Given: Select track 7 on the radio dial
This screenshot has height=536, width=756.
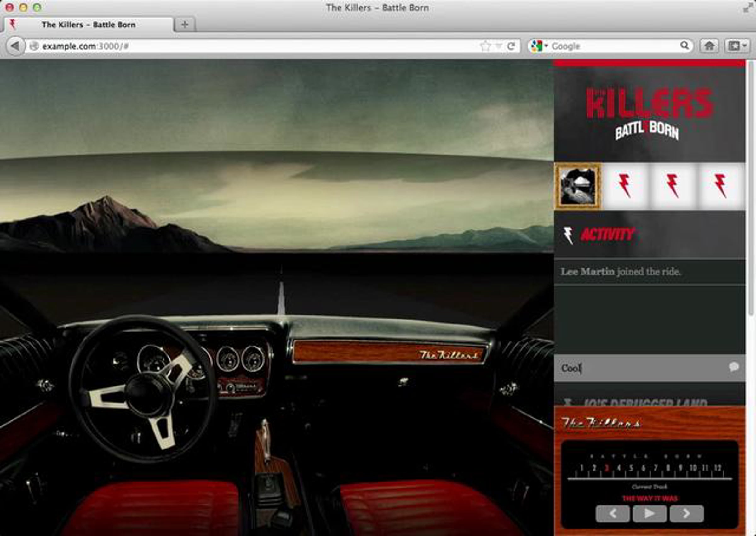Looking at the screenshot, I should point(656,468).
